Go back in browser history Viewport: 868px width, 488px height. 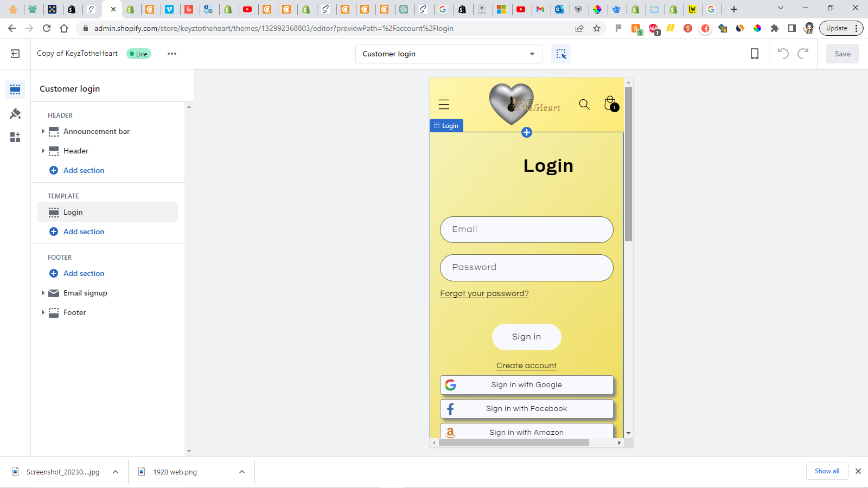coord(12,28)
